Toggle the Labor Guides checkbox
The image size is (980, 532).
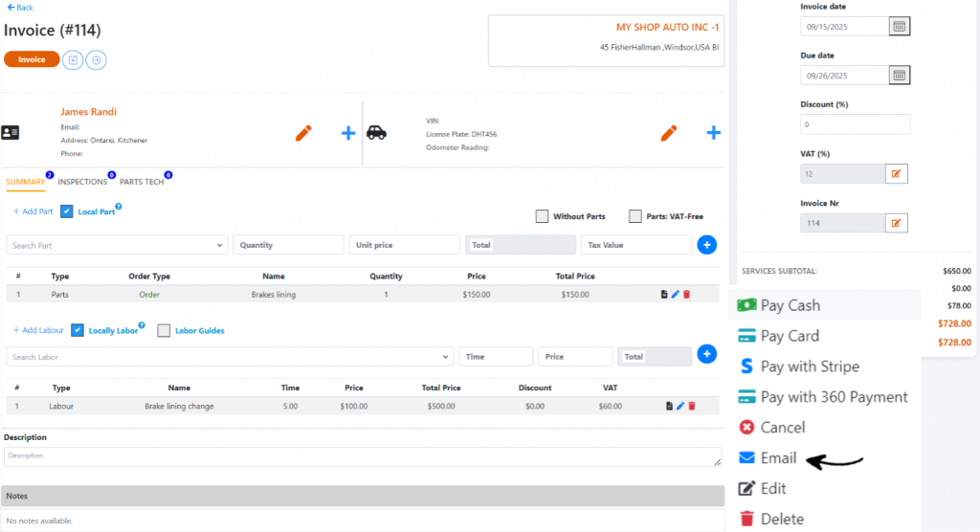coord(164,330)
